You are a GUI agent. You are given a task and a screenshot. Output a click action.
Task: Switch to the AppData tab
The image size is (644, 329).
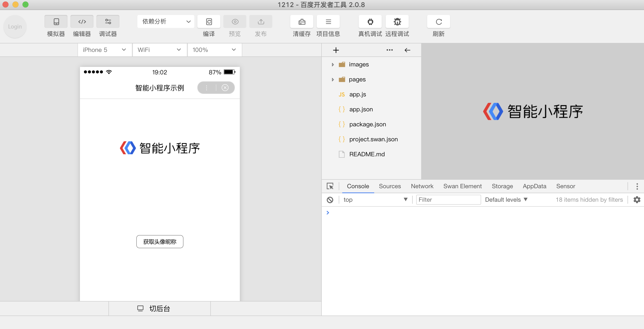point(535,186)
